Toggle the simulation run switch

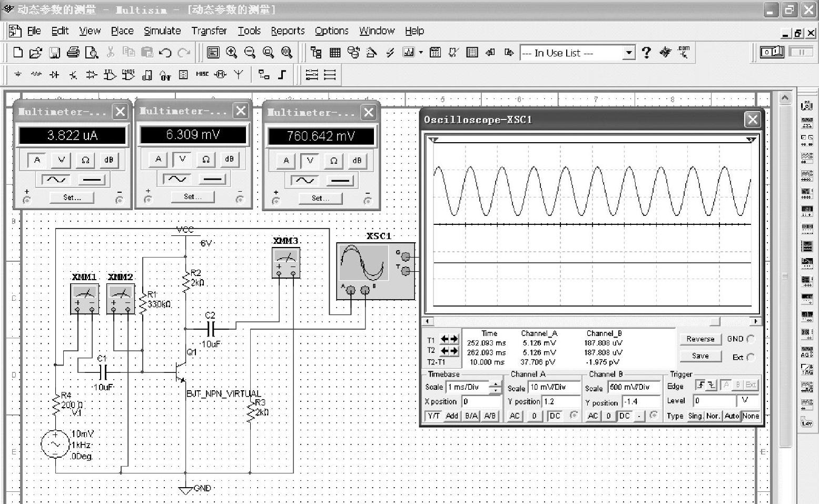coord(772,52)
